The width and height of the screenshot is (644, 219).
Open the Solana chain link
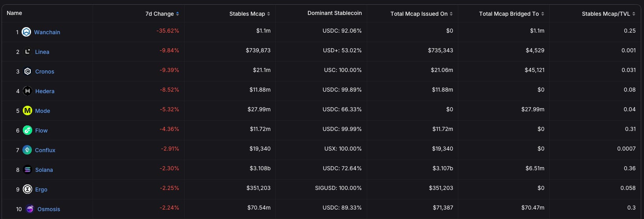[x=44, y=170]
